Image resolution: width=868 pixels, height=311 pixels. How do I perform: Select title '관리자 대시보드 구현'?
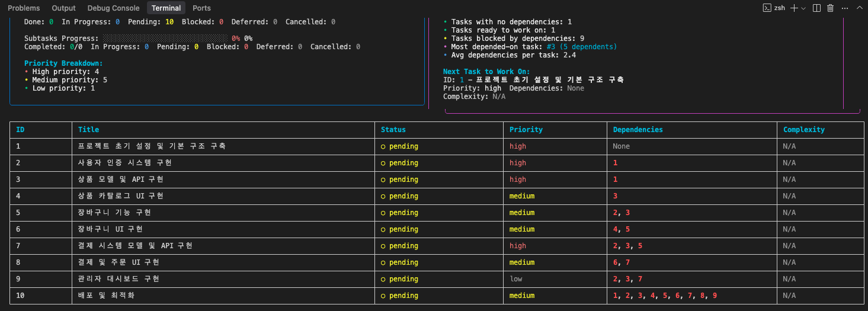click(x=118, y=278)
